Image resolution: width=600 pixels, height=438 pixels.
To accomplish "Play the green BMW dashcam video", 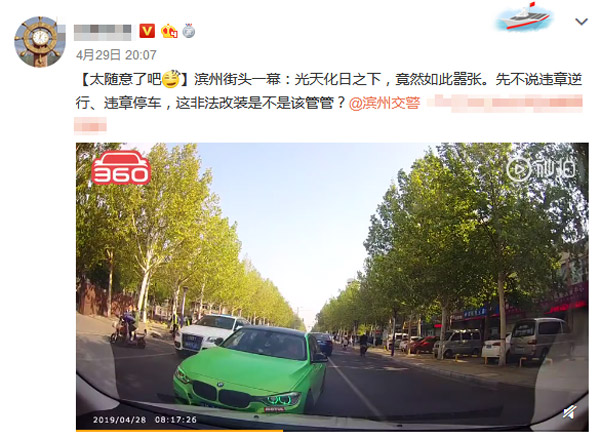I will pos(332,287).
